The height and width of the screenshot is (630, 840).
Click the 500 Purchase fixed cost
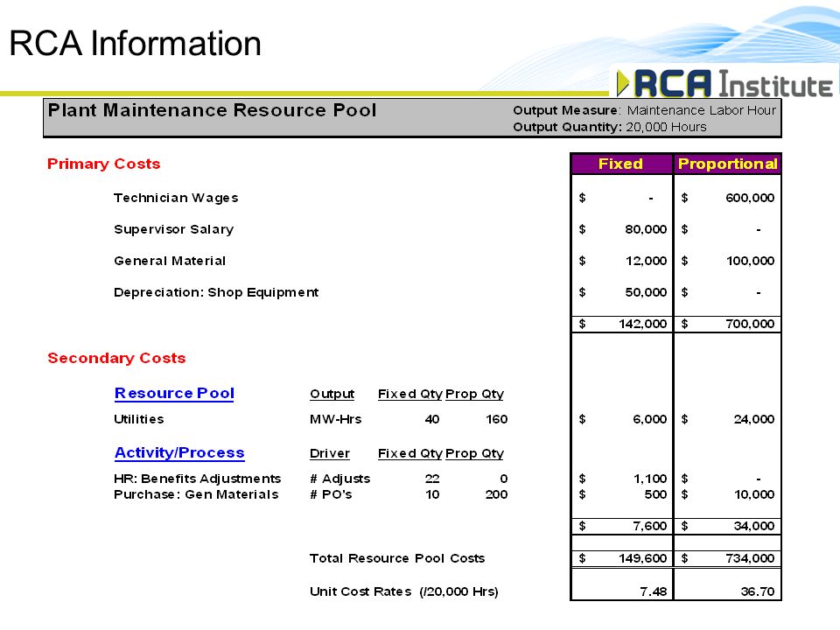coord(655,494)
